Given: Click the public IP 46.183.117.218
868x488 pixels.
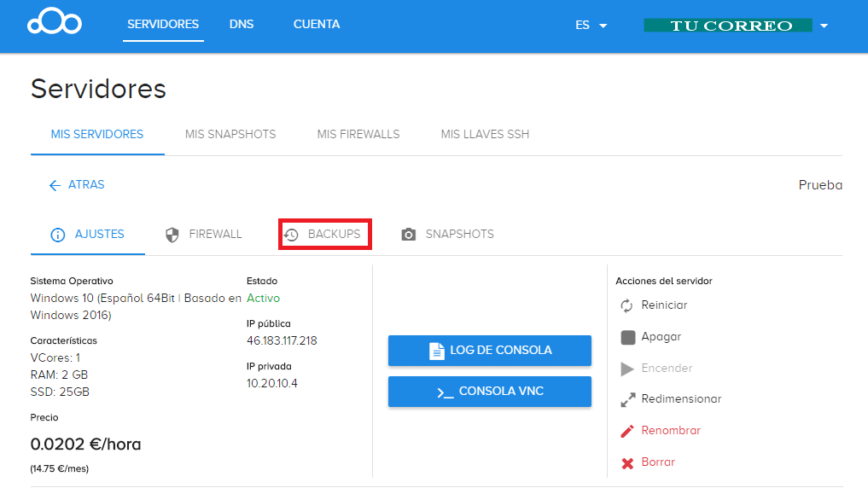Looking at the screenshot, I should (282, 340).
